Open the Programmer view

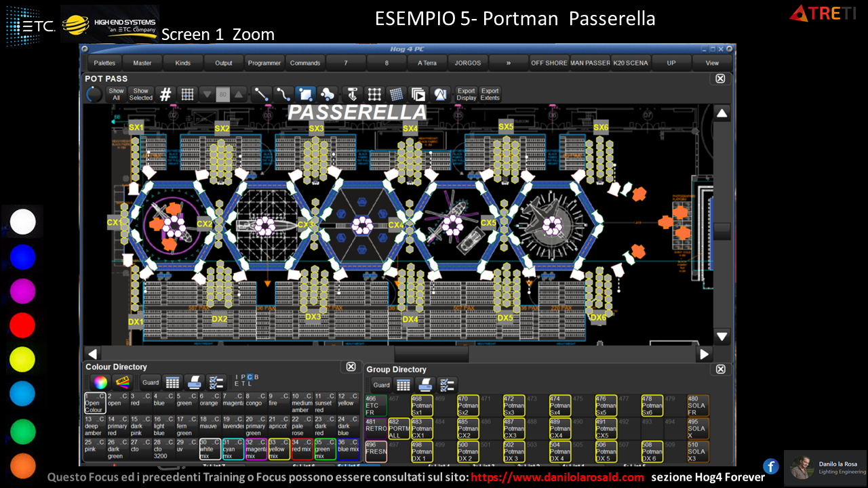pyautogui.click(x=264, y=62)
